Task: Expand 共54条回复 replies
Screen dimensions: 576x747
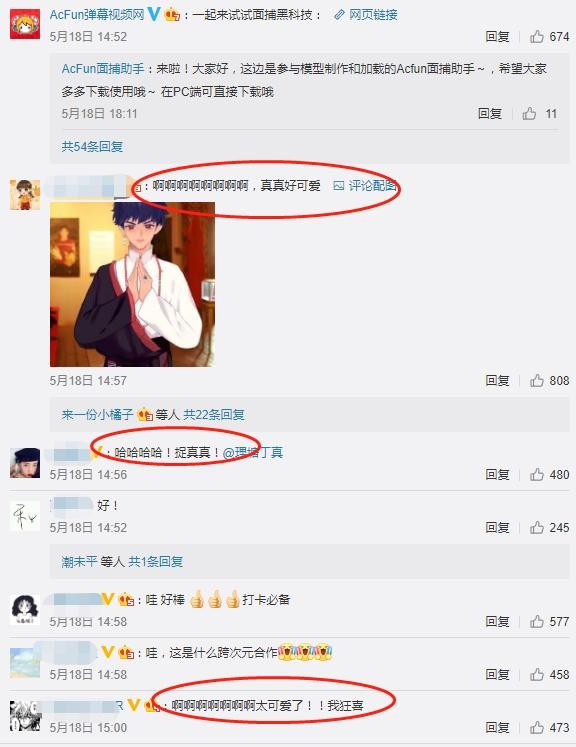Action: pos(92,146)
